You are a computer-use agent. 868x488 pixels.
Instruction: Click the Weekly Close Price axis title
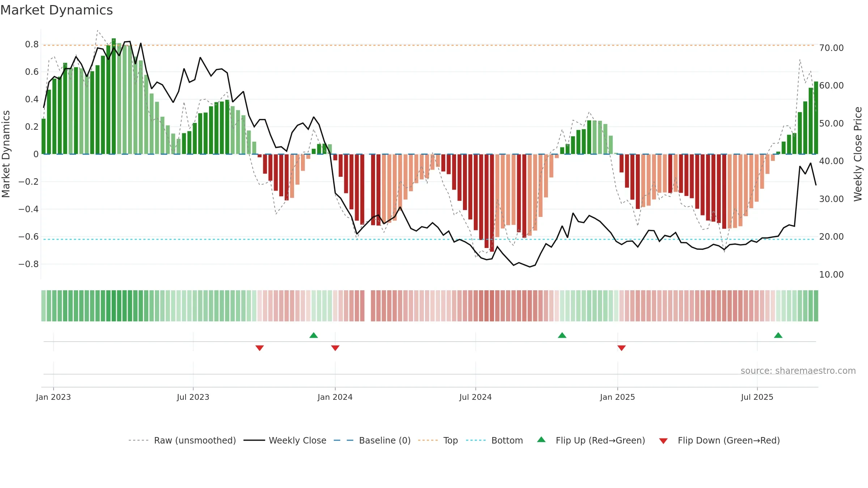pyautogui.click(x=858, y=154)
